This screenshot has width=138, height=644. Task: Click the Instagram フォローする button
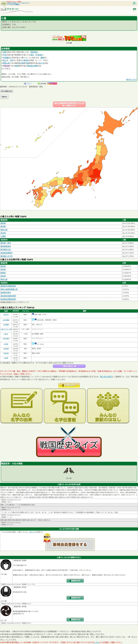52,84
